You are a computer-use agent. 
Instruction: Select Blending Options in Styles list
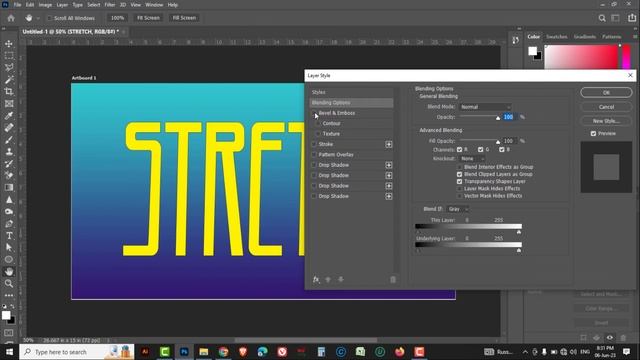pos(351,102)
